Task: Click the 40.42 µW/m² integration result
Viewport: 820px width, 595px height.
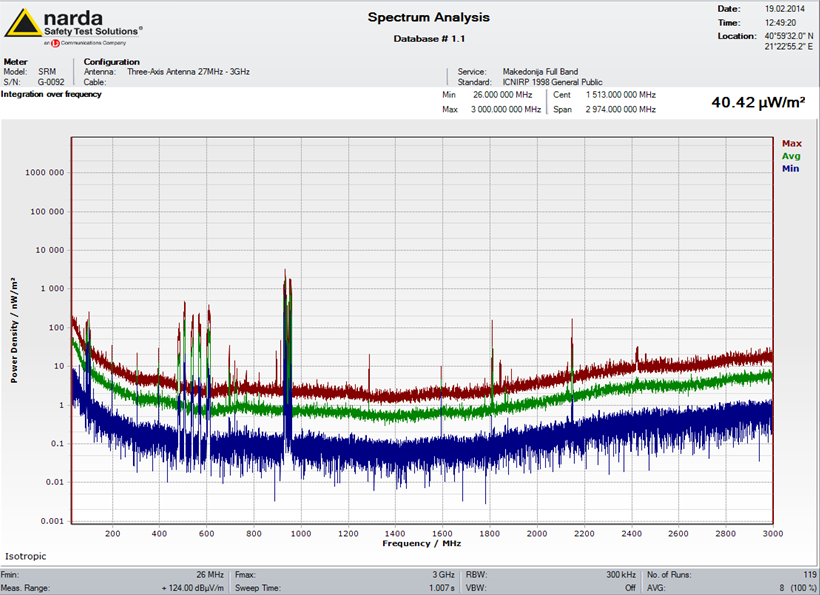Action: click(758, 102)
